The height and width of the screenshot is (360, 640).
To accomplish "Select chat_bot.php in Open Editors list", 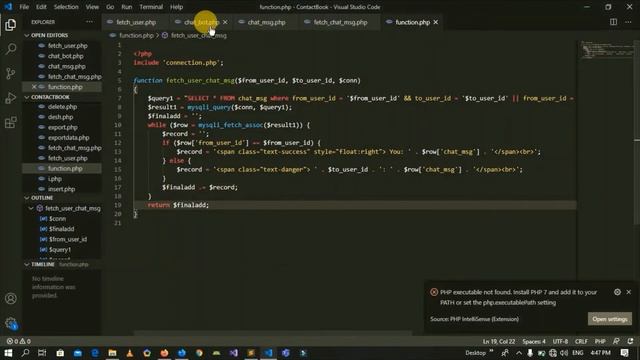I will [x=66, y=56].
